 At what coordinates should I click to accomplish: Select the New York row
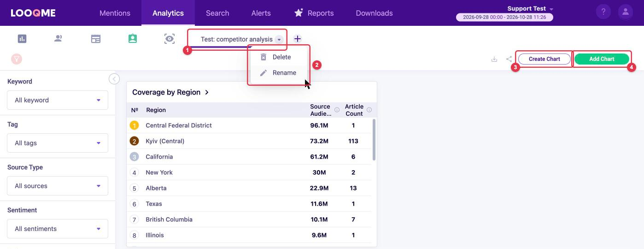[x=249, y=172]
